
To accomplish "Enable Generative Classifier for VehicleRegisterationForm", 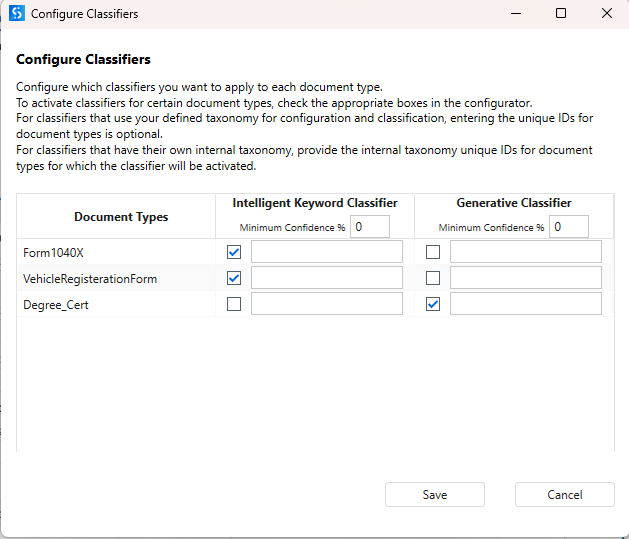I will pos(433,278).
